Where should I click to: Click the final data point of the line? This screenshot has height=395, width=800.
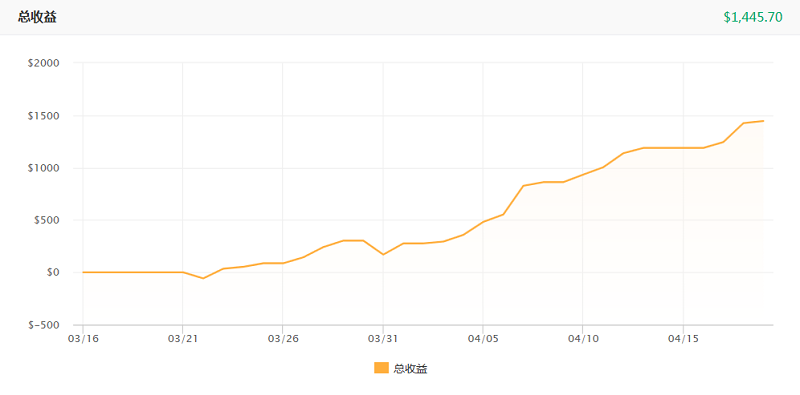pyautogui.click(x=763, y=121)
